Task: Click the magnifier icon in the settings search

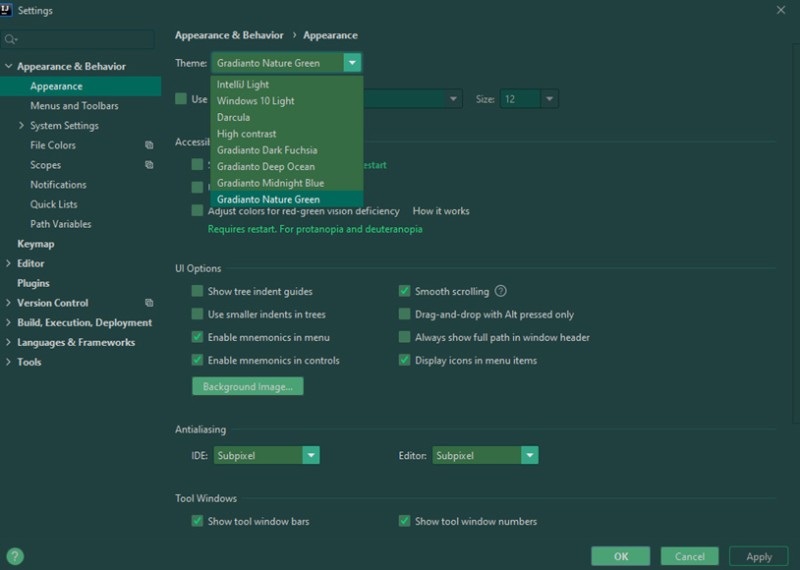Action: click(x=11, y=40)
